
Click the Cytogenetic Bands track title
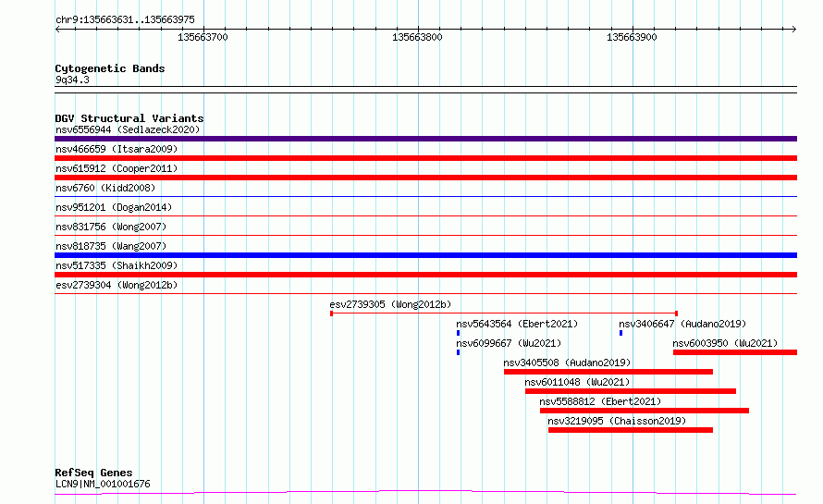point(110,68)
